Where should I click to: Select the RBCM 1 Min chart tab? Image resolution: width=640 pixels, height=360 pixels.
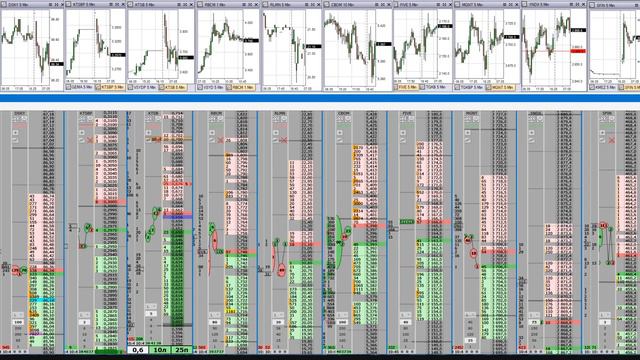pyautogui.click(x=240, y=87)
